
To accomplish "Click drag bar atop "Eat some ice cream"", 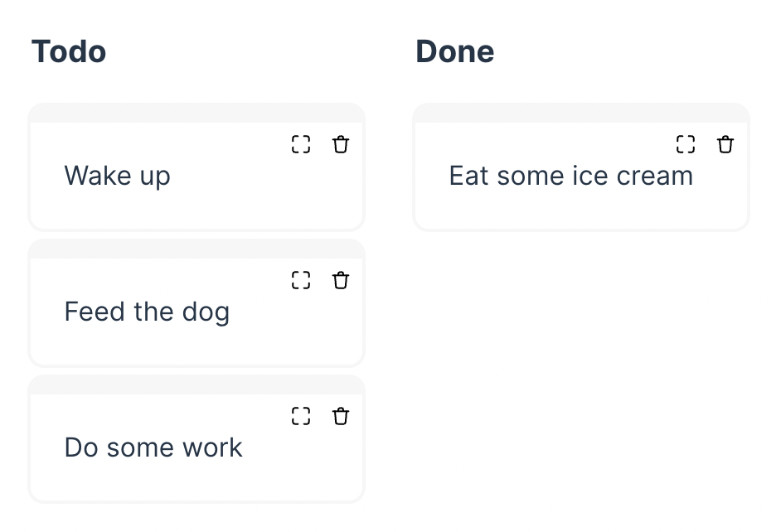I will pyautogui.click(x=581, y=114).
